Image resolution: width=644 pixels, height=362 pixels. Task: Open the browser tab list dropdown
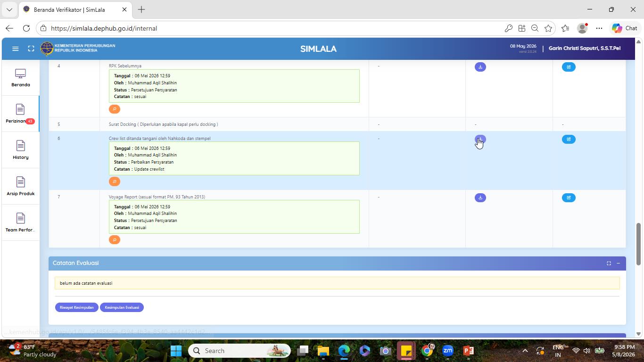click(x=9, y=9)
